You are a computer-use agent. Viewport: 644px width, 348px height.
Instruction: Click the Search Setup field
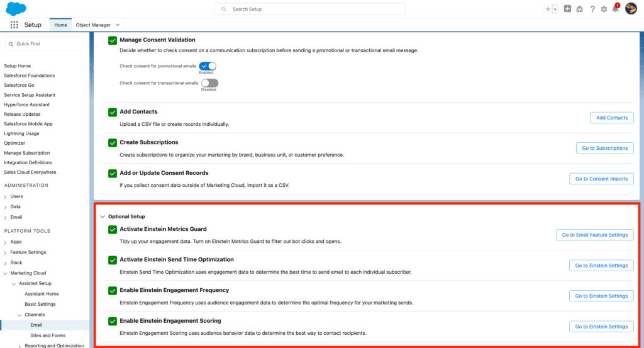click(309, 9)
